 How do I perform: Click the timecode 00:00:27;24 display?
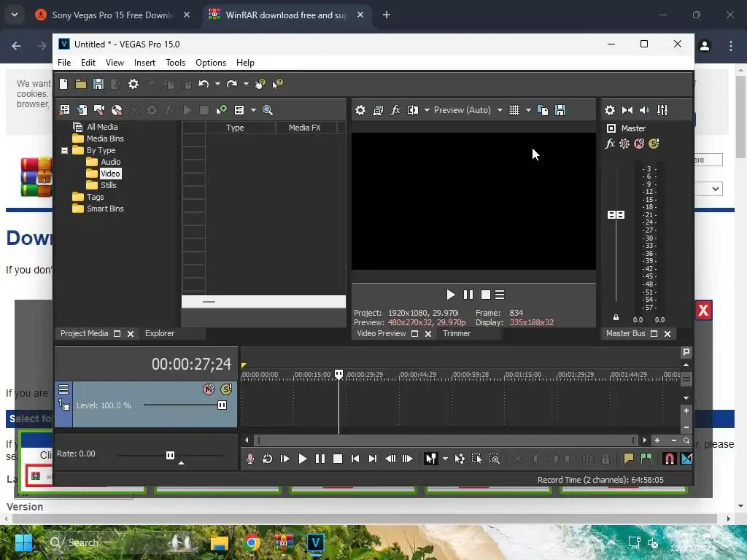[191, 365]
